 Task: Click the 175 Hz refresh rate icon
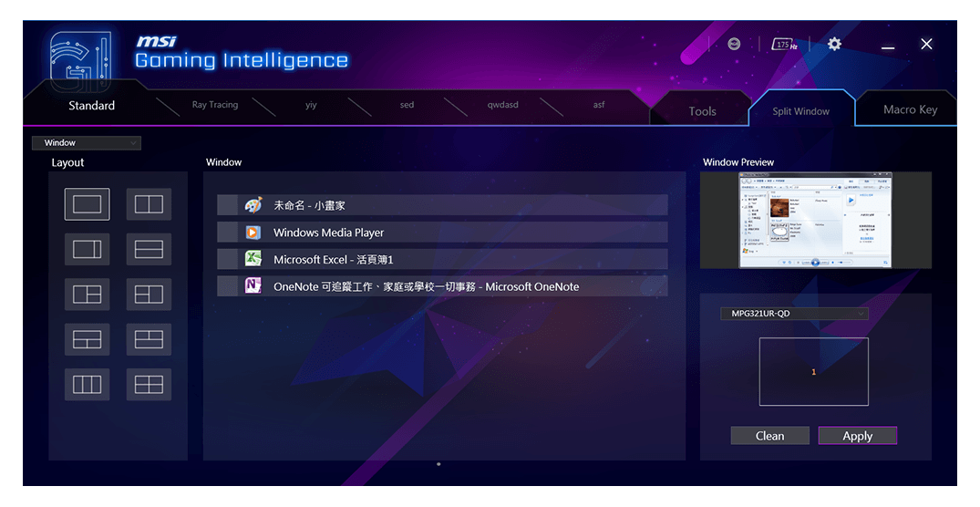pos(784,45)
